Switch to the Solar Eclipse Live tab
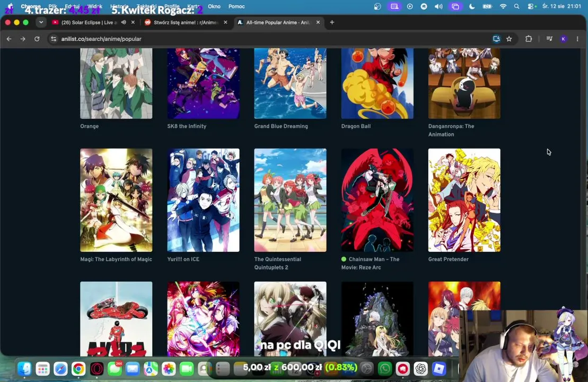The width and height of the screenshot is (588, 382). [89, 22]
